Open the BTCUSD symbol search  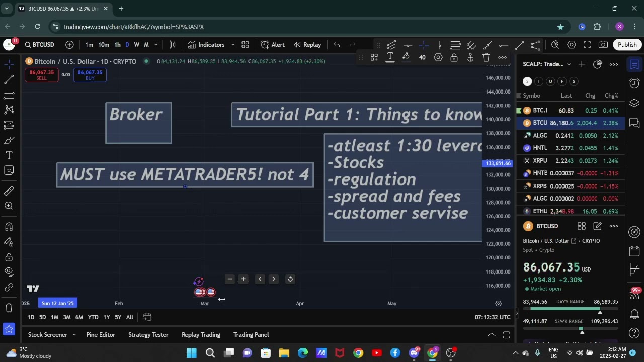[40, 45]
